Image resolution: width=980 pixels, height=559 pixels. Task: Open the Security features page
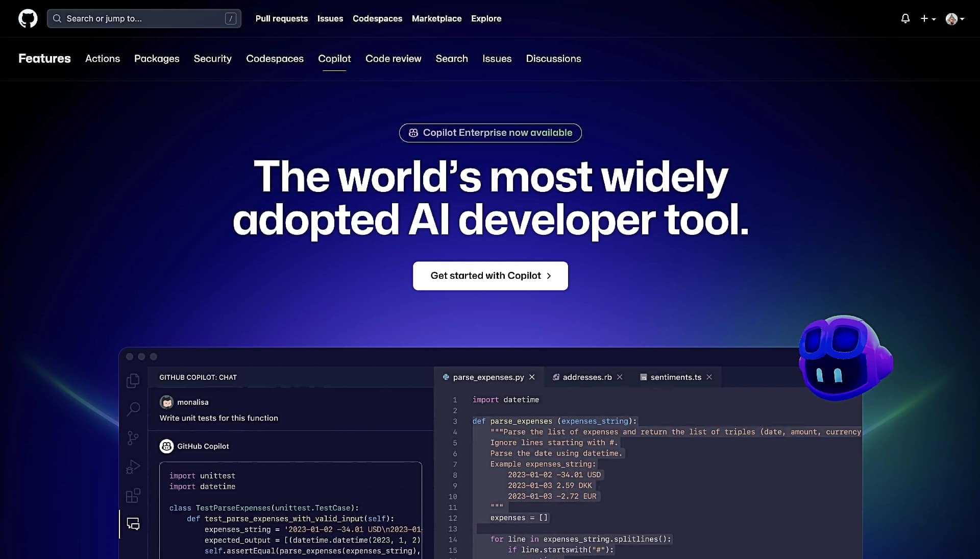[x=212, y=59]
